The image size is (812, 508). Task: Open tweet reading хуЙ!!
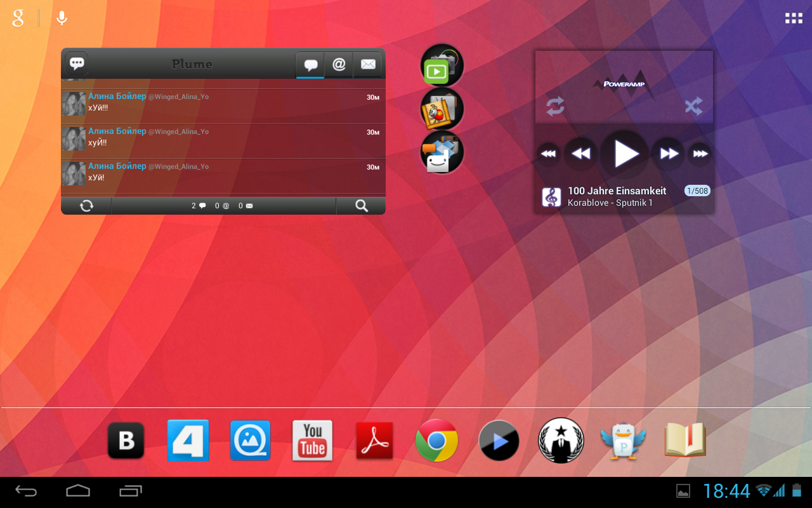(223, 141)
